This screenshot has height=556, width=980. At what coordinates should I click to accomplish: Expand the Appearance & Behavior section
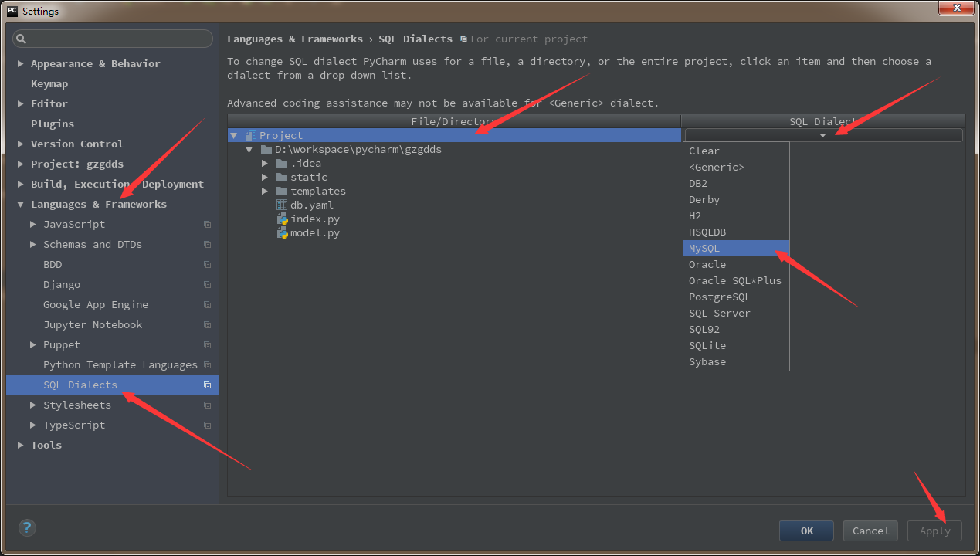pos(21,64)
